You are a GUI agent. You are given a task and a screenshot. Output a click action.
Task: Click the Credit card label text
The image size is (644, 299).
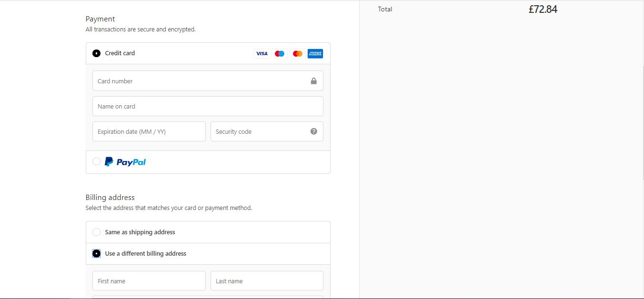click(120, 53)
